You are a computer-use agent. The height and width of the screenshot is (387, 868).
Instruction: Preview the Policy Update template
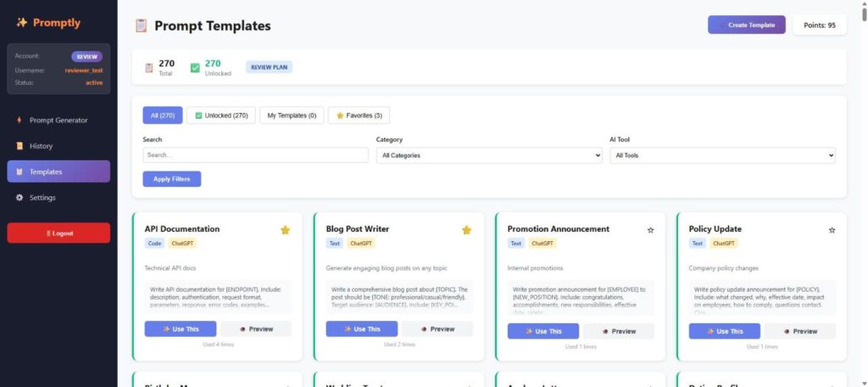[x=800, y=331]
